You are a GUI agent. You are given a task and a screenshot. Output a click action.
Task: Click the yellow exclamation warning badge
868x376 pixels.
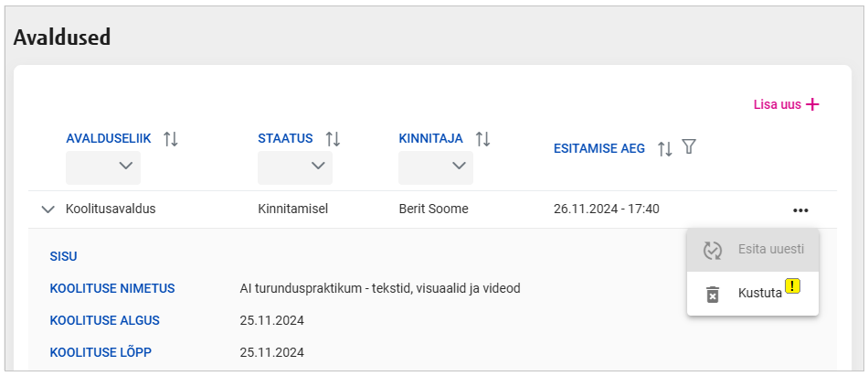(x=792, y=286)
